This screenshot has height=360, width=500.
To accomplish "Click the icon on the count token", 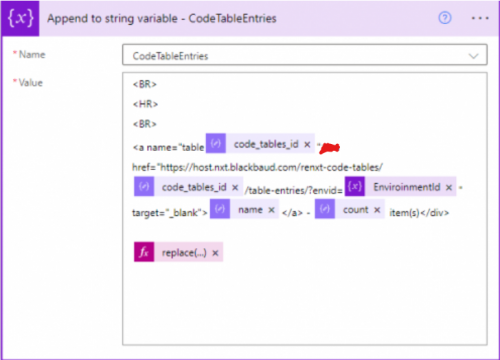I will [325, 209].
